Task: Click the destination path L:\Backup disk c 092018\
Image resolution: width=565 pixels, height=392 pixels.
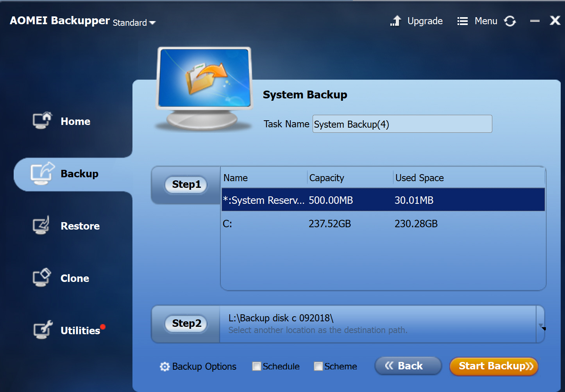Action: click(x=281, y=318)
